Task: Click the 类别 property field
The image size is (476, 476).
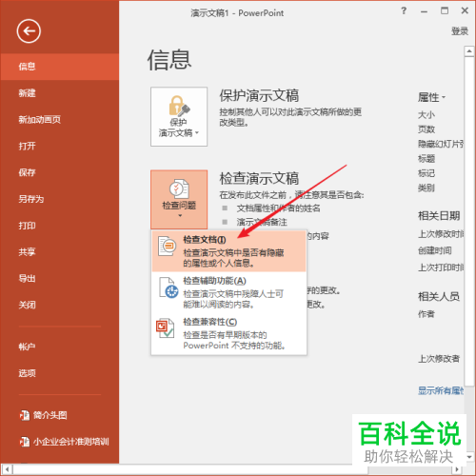Action: (426, 188)
